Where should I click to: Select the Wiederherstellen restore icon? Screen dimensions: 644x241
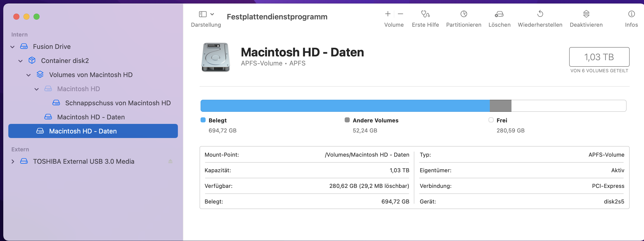pyautogui.click(x=540, y=14)
